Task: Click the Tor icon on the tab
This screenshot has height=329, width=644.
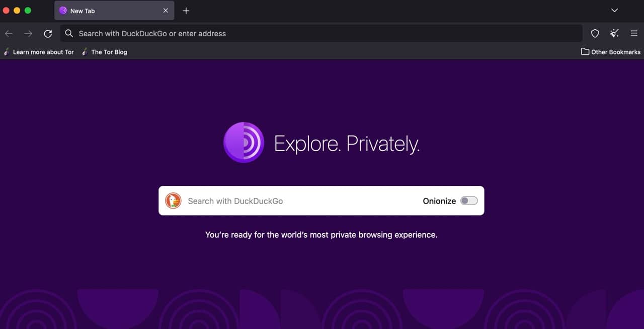Action: tap(63, 11)
